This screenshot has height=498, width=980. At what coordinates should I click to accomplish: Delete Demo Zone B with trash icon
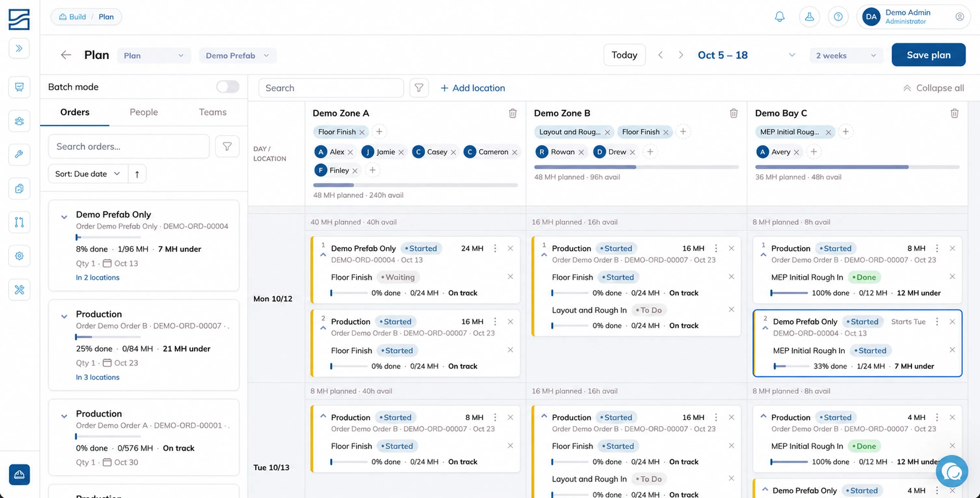point(733,113)
